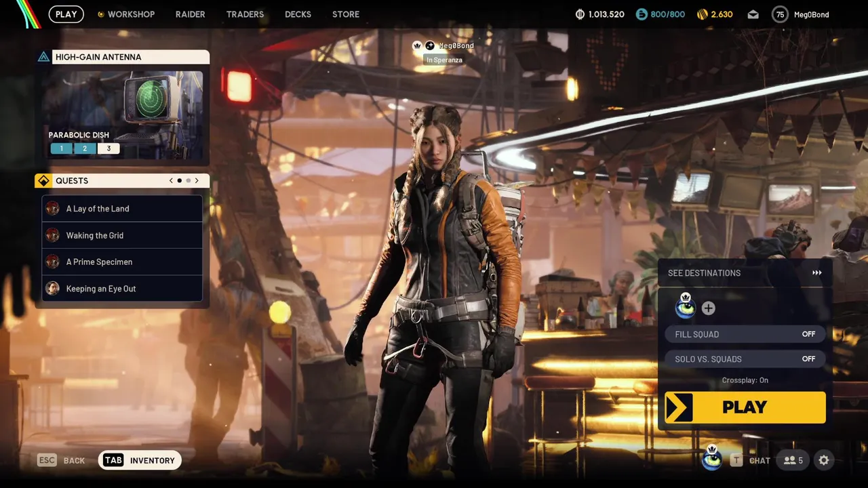Screen dimensions: 868x488
Task: Select Parabolic Dish stage 1
Action: pyautogui.click(x=62, y=148)
